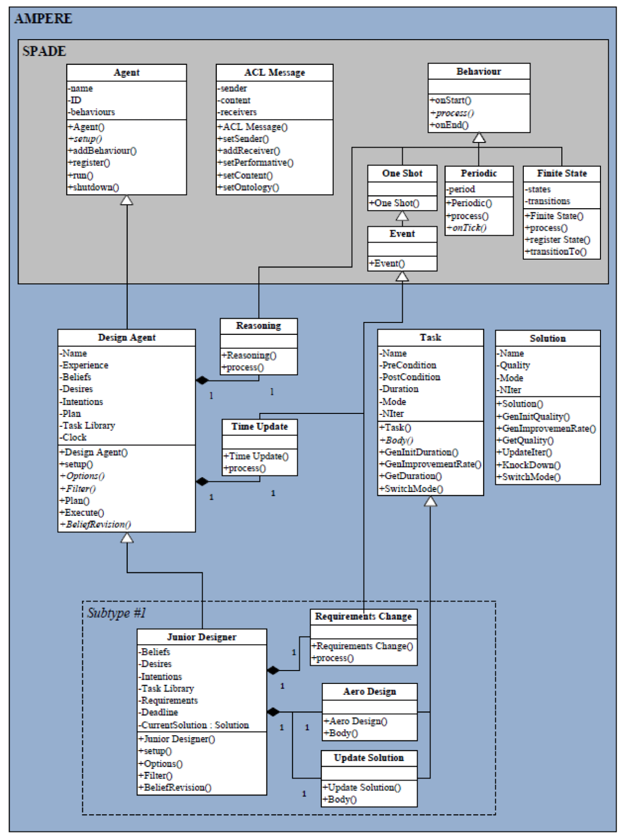Screen dimensions: 623x840
Task: Select the -Requirements attribute in Junior Designer
Action: (x=168, y=701)
